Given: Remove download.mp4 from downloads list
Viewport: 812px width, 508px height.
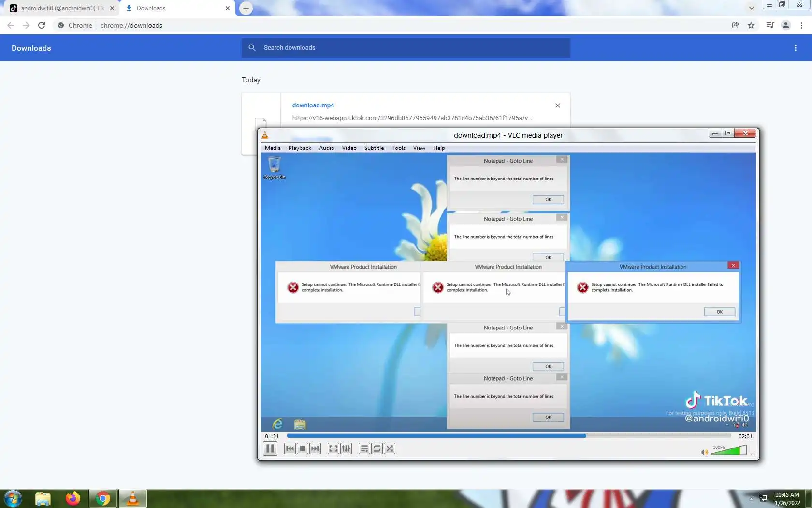Looking at the screenshot, I should tap(558, 105).
